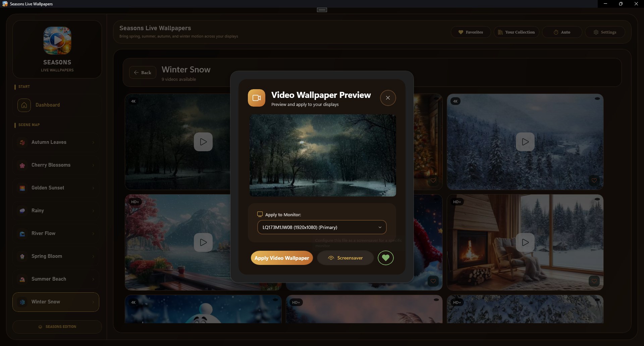
Task: Open the Apply to Monitor dropdown
Action: click(x=322, y=227)
